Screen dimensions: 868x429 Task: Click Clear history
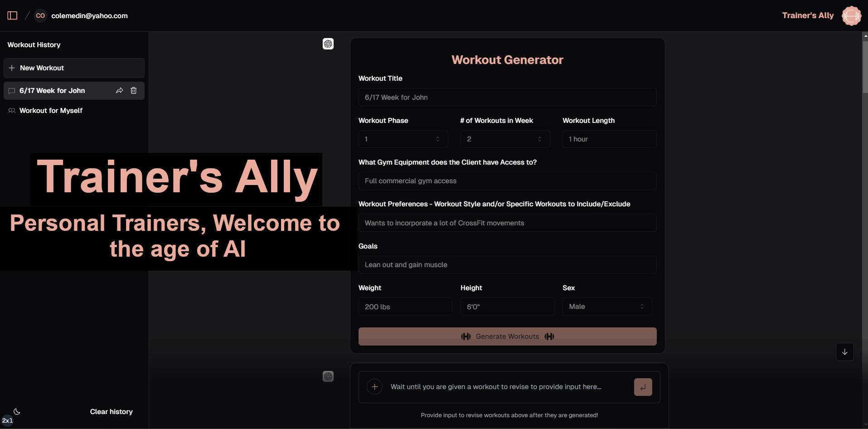[x=112, y=412]
